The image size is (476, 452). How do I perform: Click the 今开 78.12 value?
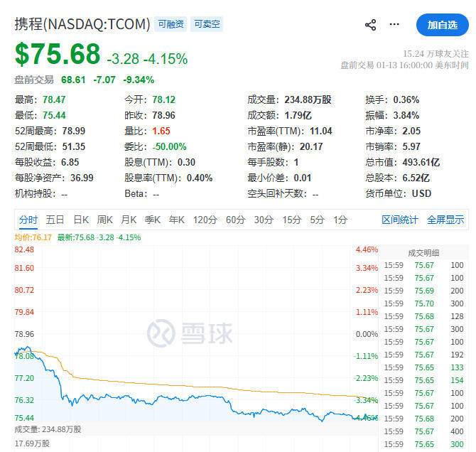pos(163,99)
